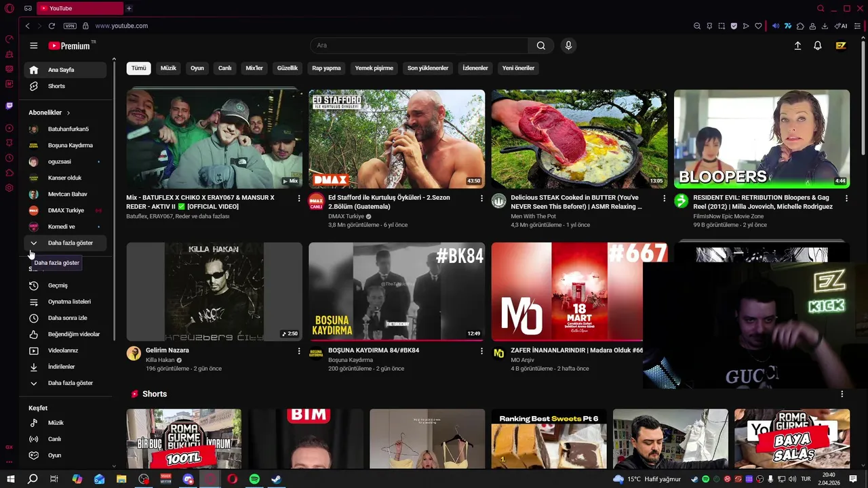Screen dimensions: 868x488
Task: Open the weather widget 15°C Hafif yağmur
Action: [646, 479]
